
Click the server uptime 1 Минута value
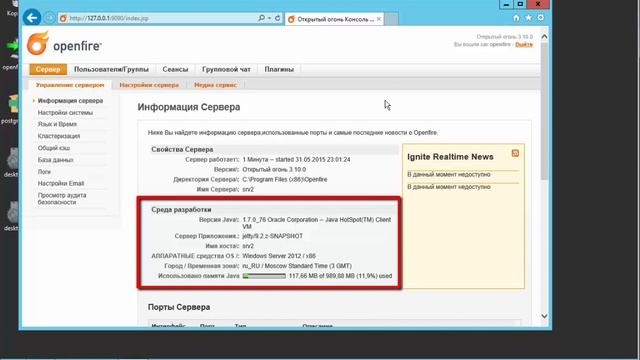(x=296, y=160)
